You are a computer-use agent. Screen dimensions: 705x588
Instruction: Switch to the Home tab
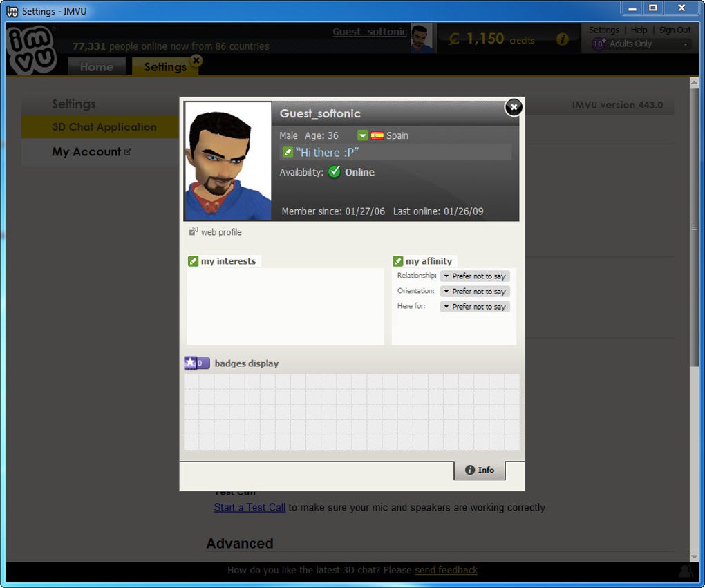pyautogui.click(x=97, y=66)
